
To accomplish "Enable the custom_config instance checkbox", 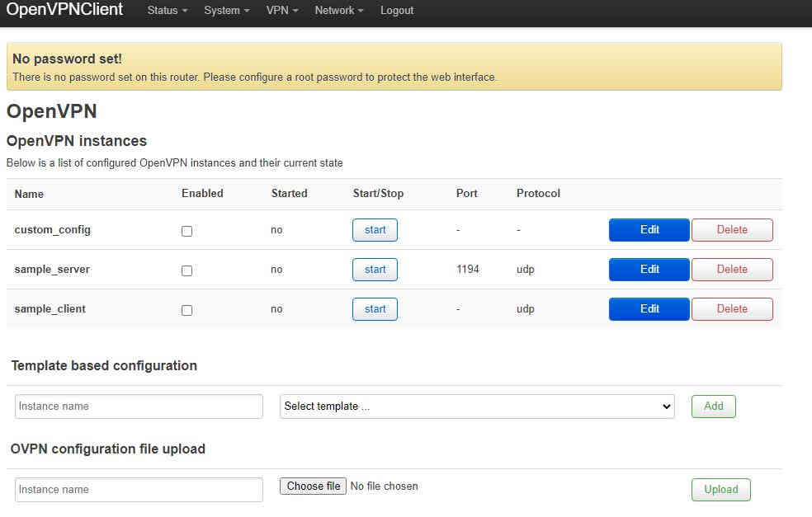I will 187,231.
